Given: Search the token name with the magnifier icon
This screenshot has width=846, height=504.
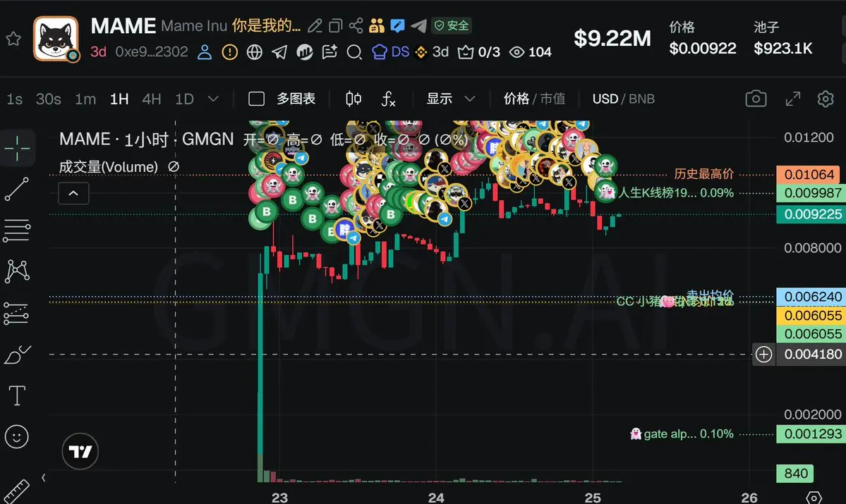Looking at the screenshot, I should (x=354, y=52).
